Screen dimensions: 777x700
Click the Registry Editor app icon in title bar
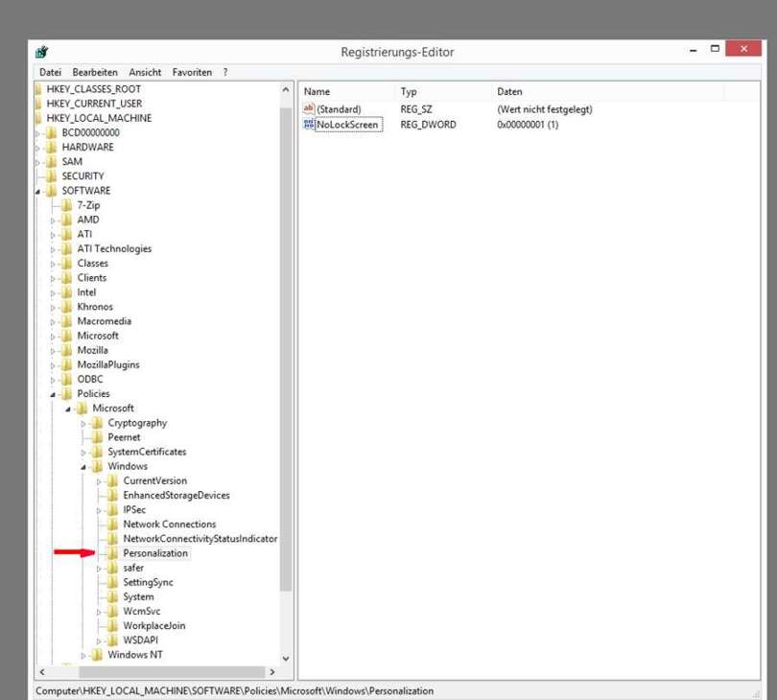42,52
